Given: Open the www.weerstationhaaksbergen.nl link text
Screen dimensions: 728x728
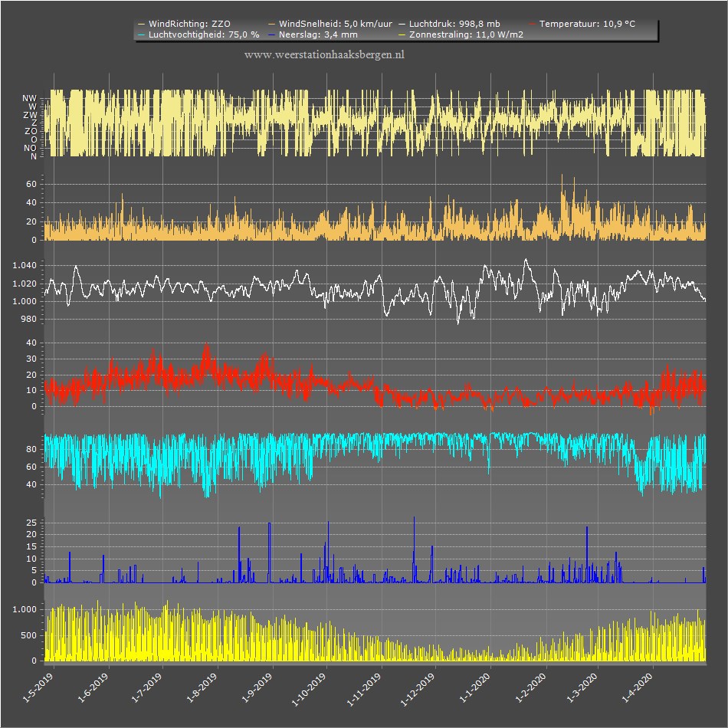Looking at the screenshot, I should 324,54.
